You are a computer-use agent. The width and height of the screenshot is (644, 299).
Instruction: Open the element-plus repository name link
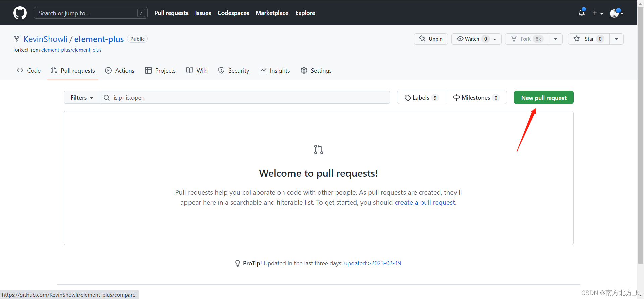point(99,39)
